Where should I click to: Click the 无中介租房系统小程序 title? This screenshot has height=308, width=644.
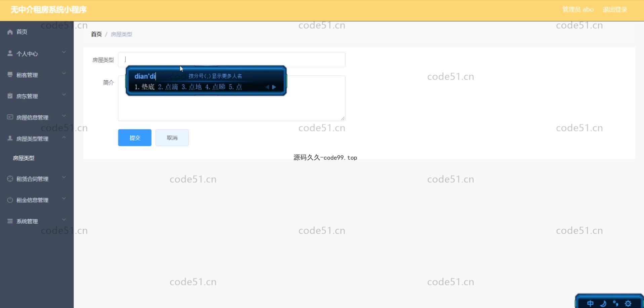click(x=49, y=10)
